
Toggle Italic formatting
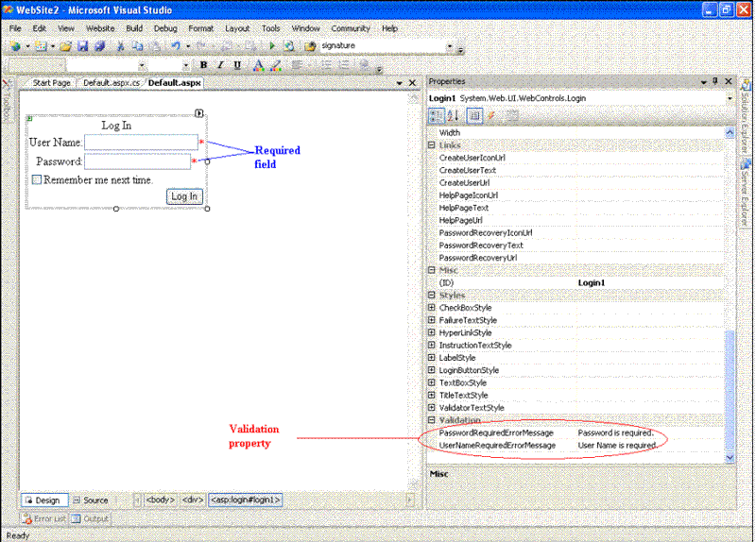coord(220,65)
